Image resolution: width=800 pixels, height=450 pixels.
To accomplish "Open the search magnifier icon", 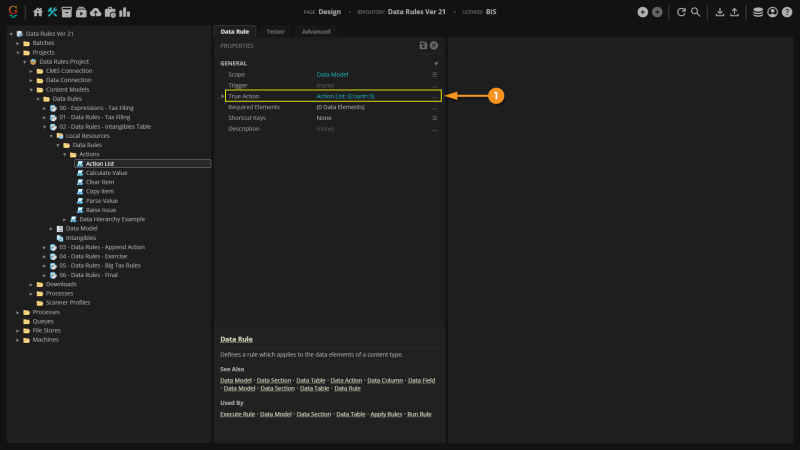I will [695, 12].
